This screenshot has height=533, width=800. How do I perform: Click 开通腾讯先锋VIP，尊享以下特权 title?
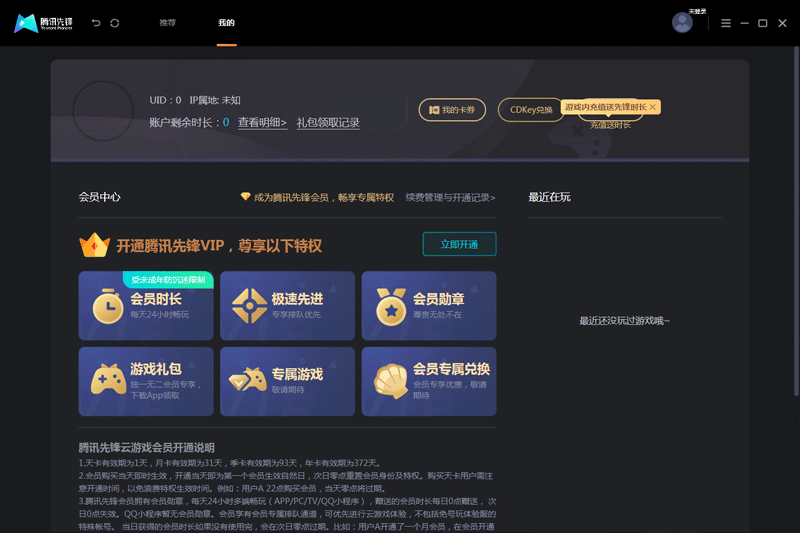click(219, 246)
